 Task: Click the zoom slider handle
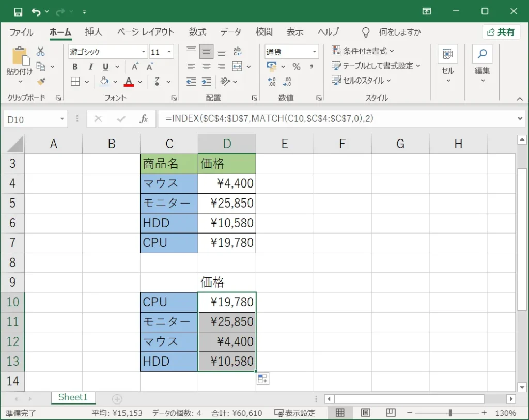point(450,413)
